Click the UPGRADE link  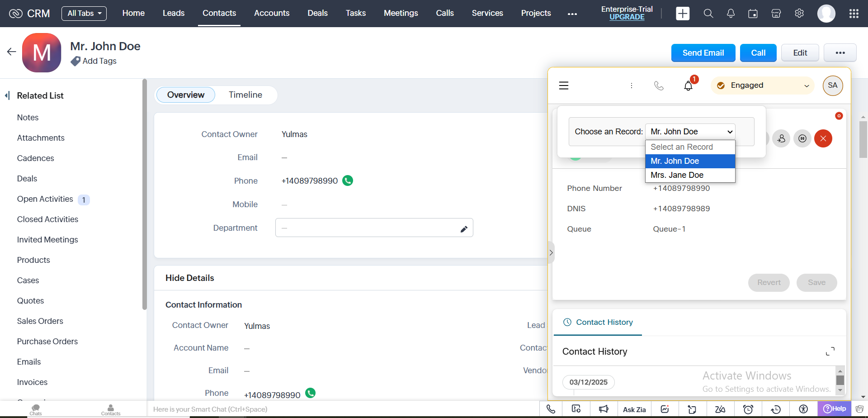tap(627, 17)
